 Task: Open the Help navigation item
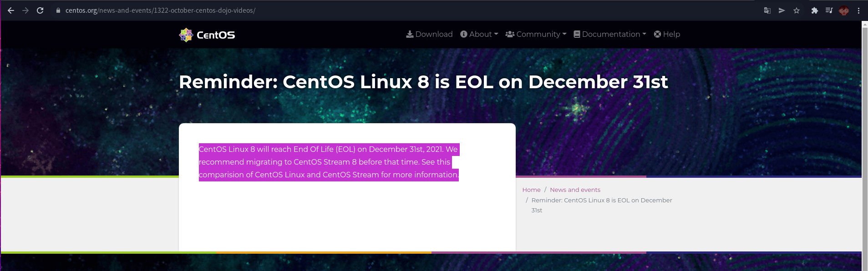(667, 34)
